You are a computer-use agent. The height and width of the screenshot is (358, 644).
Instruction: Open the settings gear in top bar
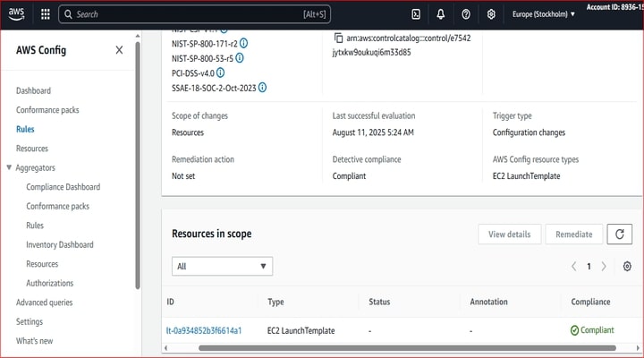tap(491, 14)
